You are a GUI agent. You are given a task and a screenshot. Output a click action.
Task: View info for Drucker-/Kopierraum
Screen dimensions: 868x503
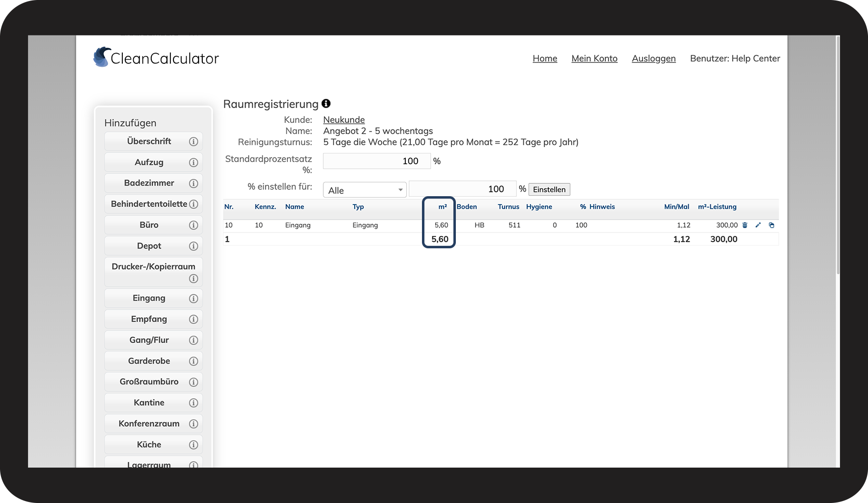pos(194,279)
